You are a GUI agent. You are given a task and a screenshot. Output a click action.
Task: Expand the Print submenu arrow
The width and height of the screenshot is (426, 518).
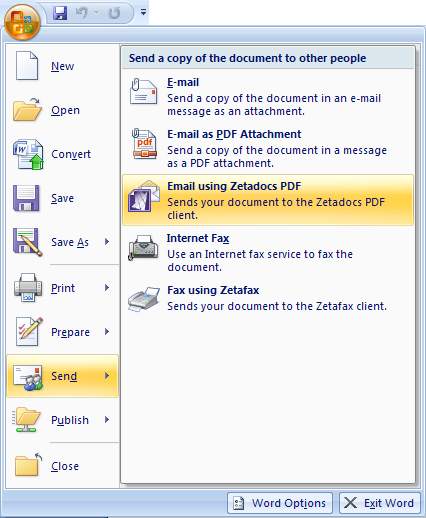(107, 287)
